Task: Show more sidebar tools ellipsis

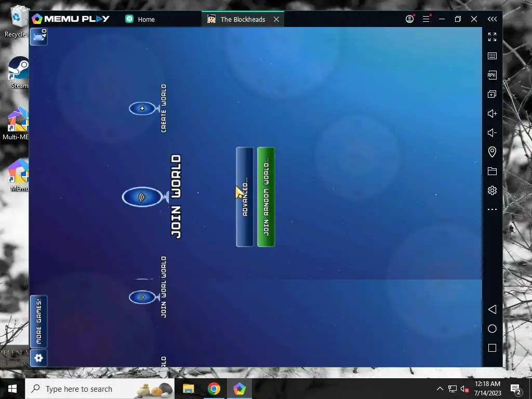Action: 493,209
